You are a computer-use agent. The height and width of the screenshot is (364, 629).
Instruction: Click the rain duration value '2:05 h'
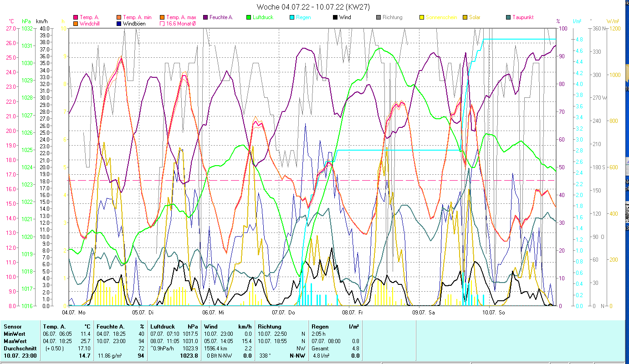point(319,334)
